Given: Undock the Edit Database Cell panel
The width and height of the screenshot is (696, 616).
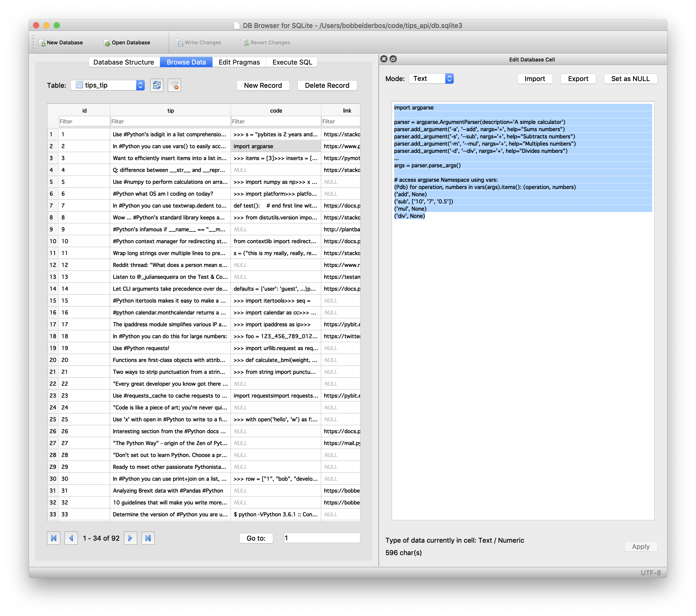Looking at the screenshot, I should [393, 59].
